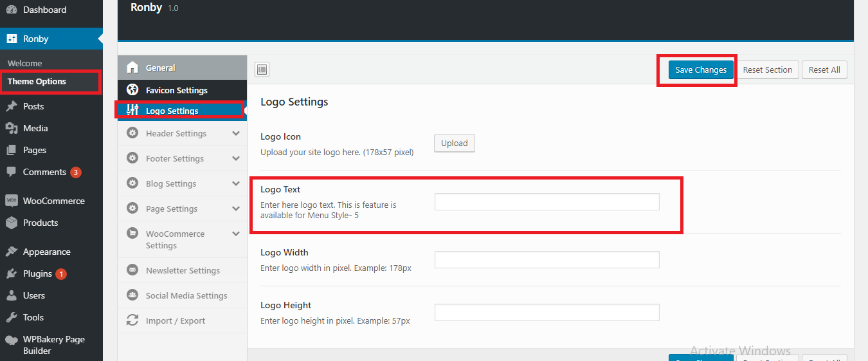
Task: Click the Social Media Settings group icon
Action: (132, 295)
